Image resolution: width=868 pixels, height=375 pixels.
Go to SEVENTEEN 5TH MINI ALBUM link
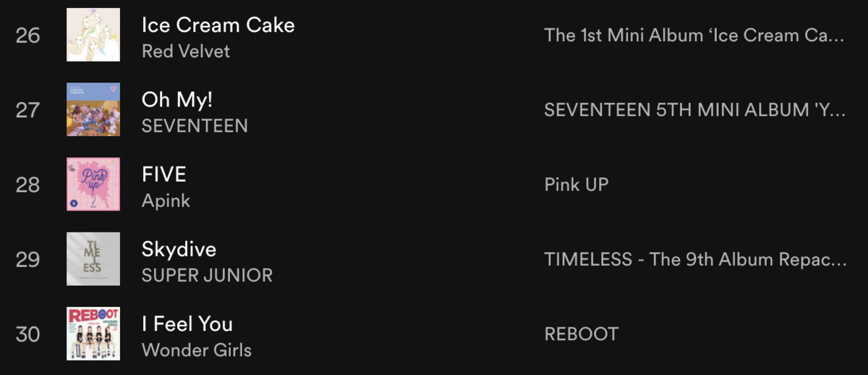pos(694,110)
